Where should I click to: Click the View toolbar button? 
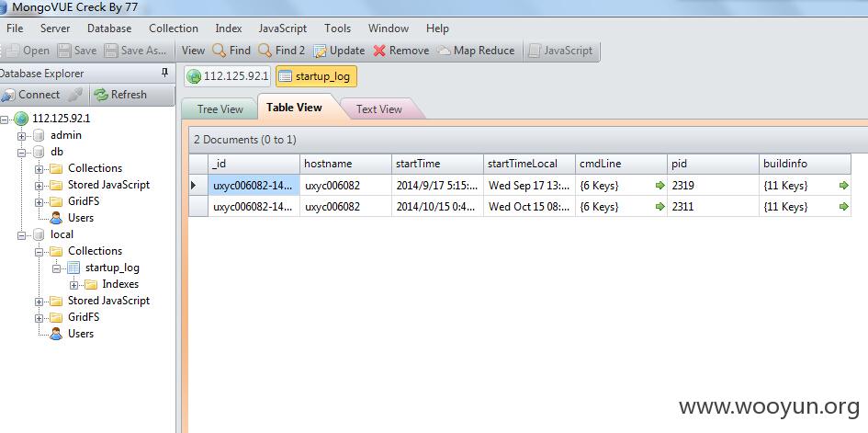click(x=193, y=51)
